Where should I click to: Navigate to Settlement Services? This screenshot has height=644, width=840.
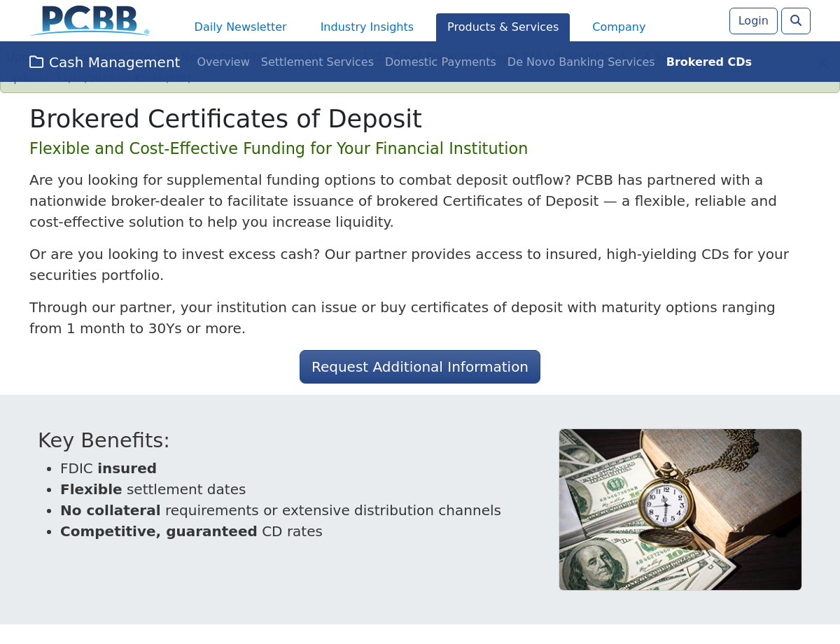[x=317, y=62]
